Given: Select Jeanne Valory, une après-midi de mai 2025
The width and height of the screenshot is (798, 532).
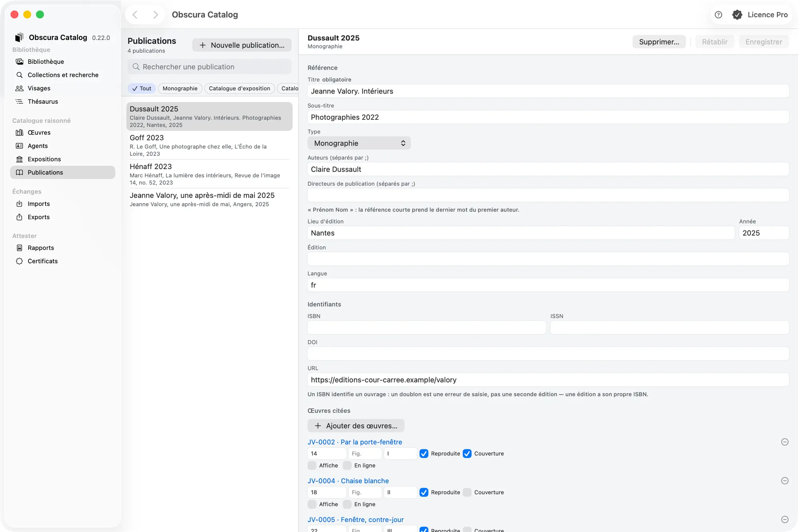Looking at the screenshot, I should (x=209, y=199).
